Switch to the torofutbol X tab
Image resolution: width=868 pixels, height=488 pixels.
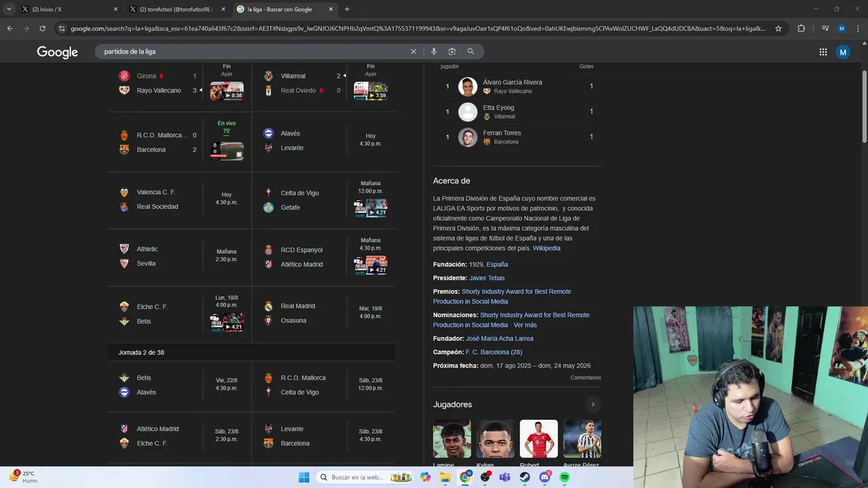click(x=178, y=9)
